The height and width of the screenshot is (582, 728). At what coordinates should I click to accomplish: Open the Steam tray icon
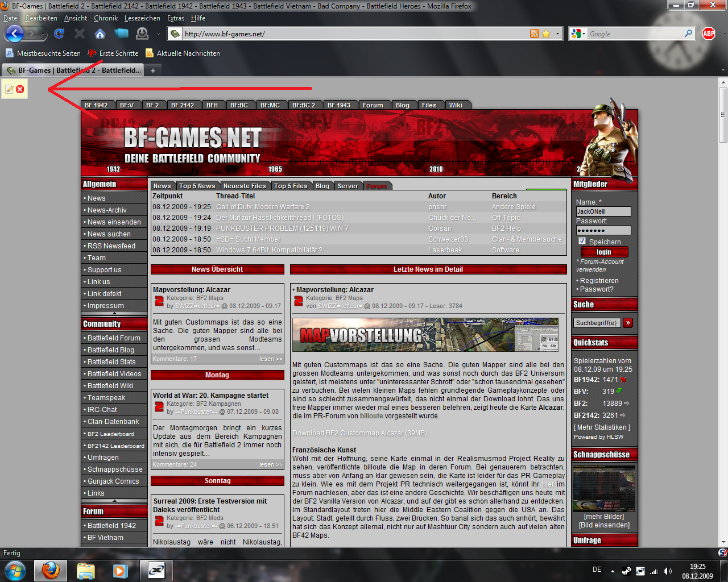pos(626,571)
